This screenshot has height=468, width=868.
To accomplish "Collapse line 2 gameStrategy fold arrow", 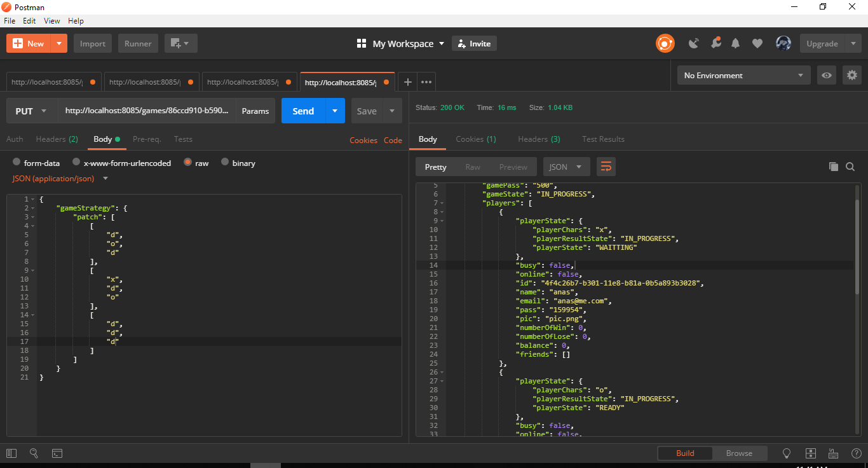I will (32, 208).
